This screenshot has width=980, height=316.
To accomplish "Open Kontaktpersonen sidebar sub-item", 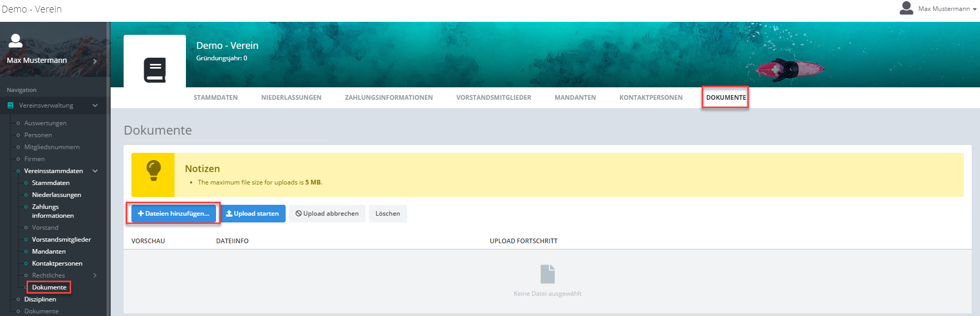I will click(x=57, y=264).
